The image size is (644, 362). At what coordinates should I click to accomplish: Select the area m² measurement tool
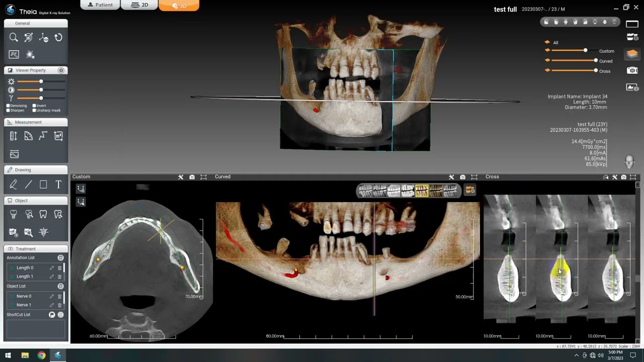(x=58, y=136)
